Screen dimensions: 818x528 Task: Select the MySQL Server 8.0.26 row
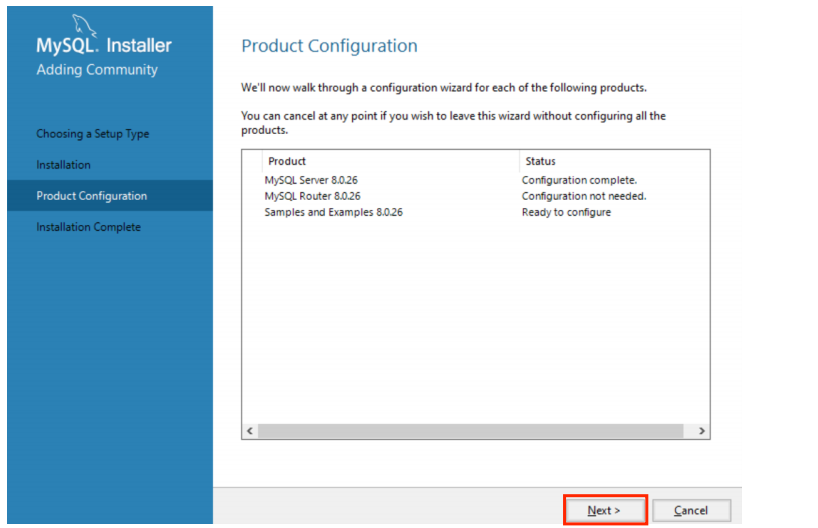point(475,180)
